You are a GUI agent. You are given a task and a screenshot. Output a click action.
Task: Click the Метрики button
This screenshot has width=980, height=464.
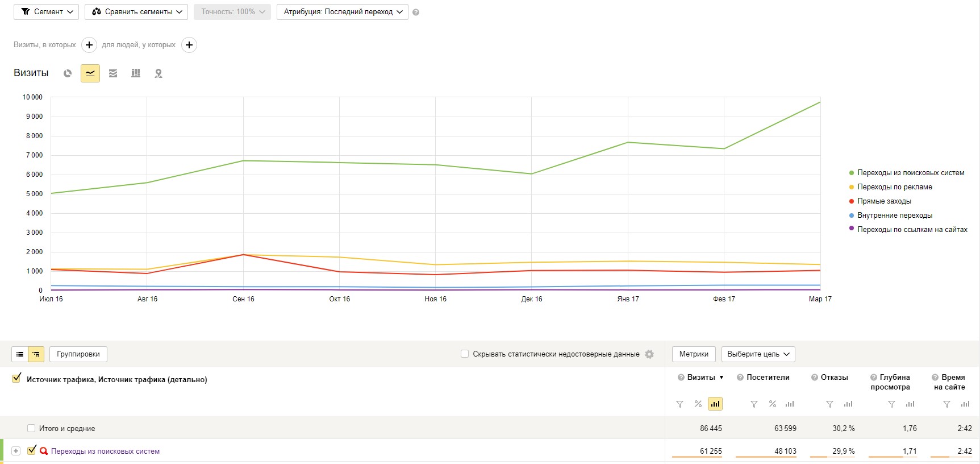[x=694, y=354]
